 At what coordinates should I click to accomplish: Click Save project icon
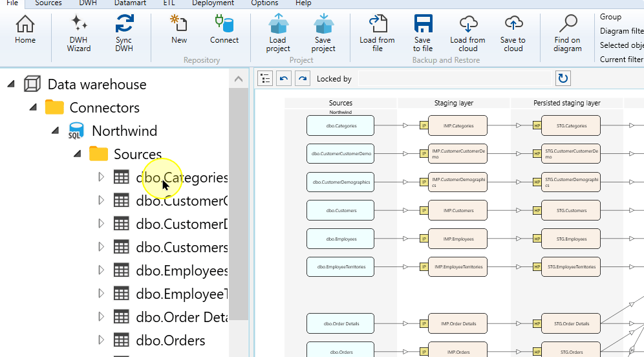[x=323, y=23]
